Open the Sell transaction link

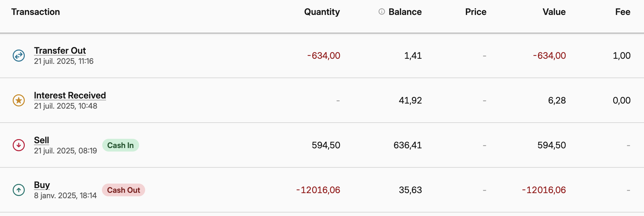[42, 140]
